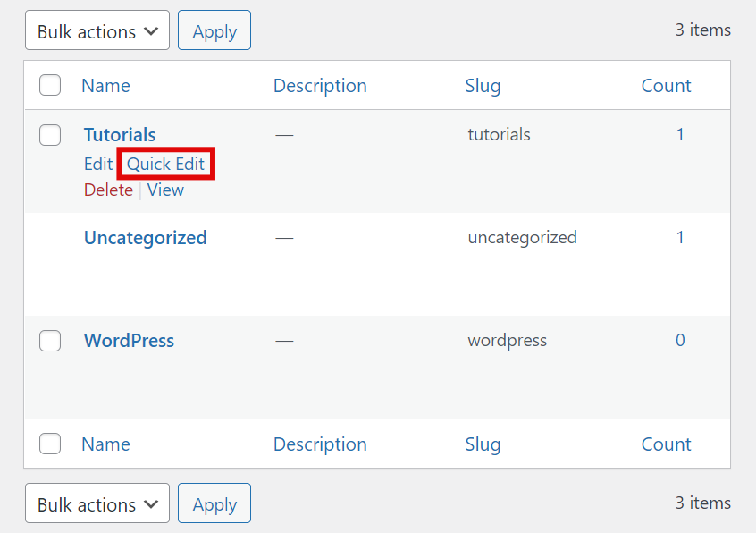Check the checkbox next to WordPress
The image size is (756, 533).
click(49, 340)
